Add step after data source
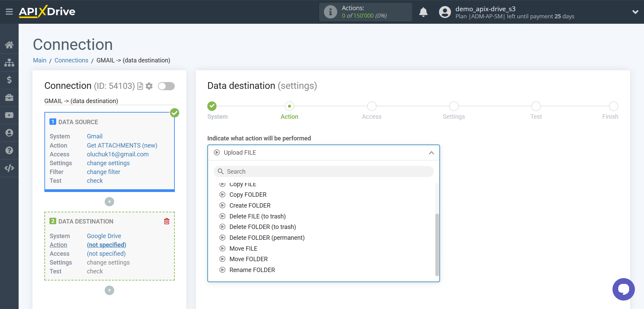Viewport: 644px width, 309px height. point(109,202)
